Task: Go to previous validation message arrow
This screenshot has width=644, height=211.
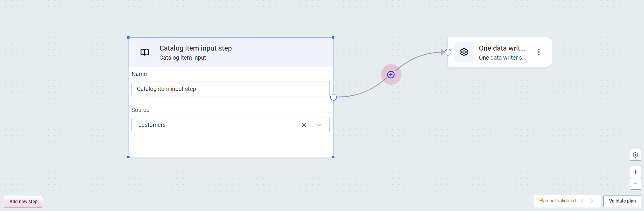Action: (x=582, y=201)
